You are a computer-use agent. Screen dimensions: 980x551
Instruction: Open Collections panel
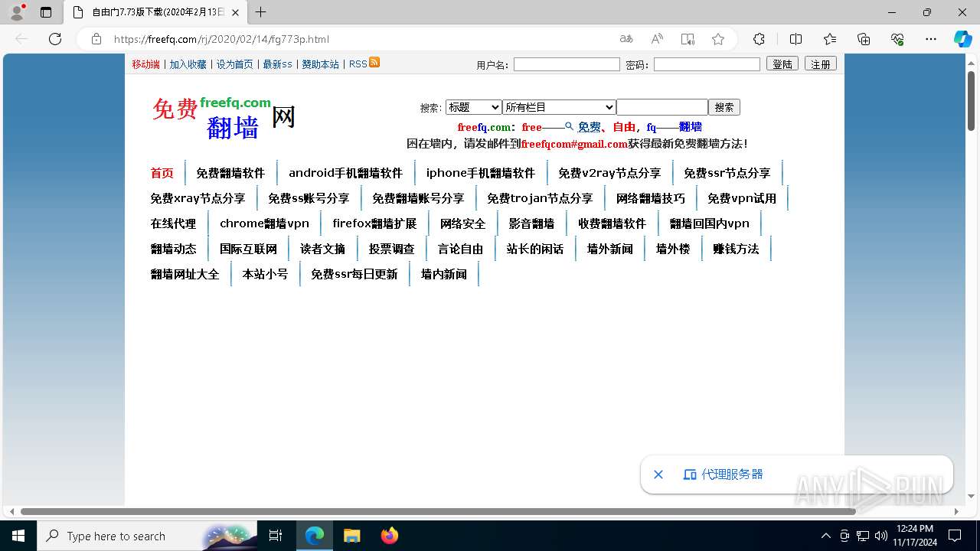click(x=864, y=39)
